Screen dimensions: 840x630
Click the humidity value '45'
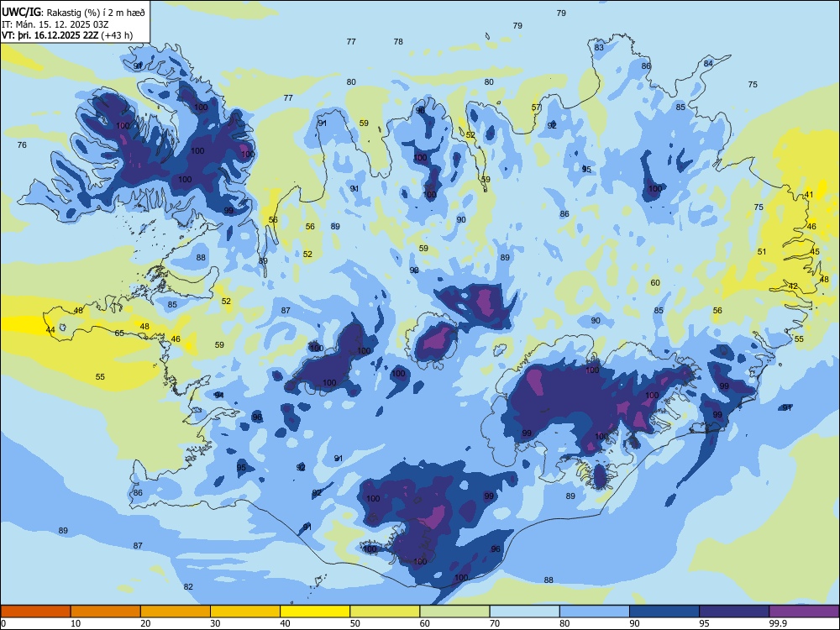click(x=815, y=251)
